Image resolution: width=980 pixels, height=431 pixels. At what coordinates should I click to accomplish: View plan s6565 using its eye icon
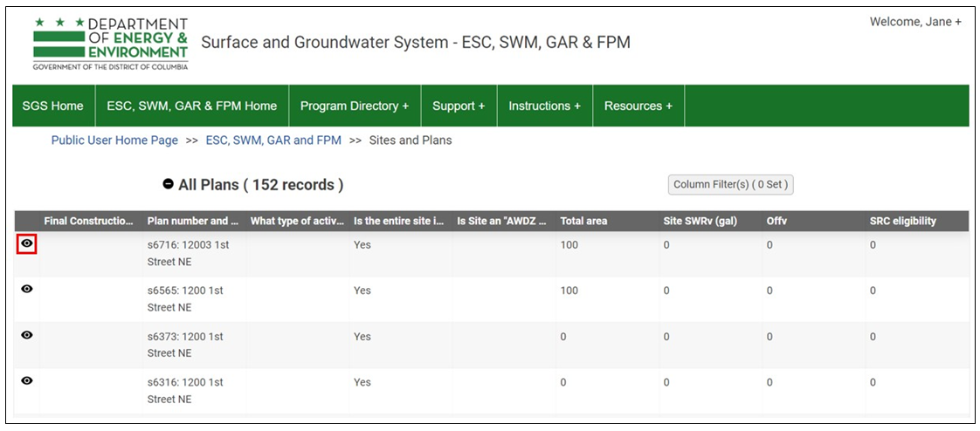click(x=27, y=290)
